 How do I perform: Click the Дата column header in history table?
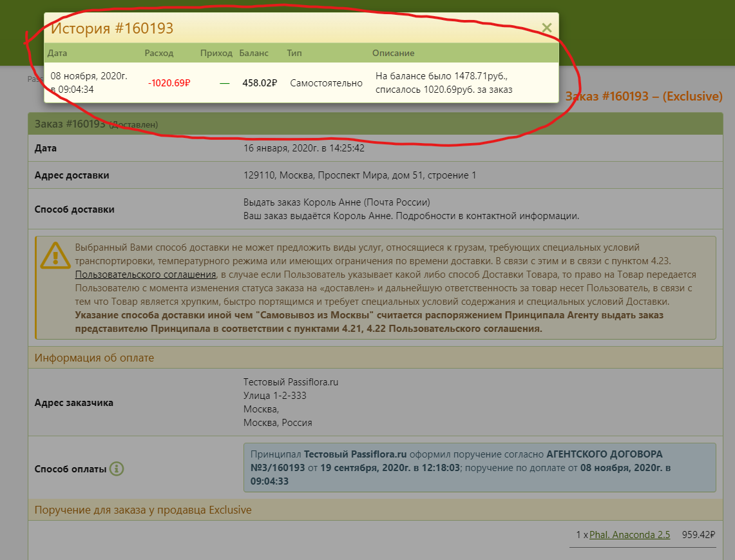pos(57,53)
